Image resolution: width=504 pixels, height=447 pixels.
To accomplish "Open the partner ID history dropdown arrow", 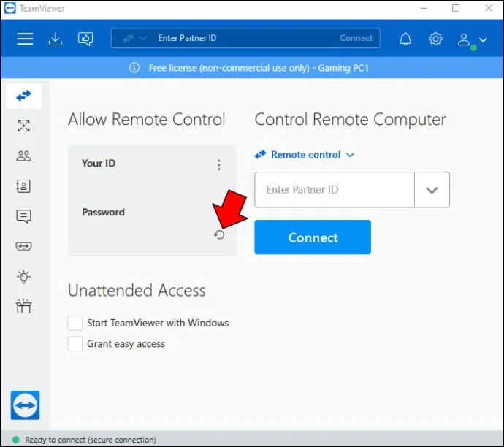I will [432, 190].
